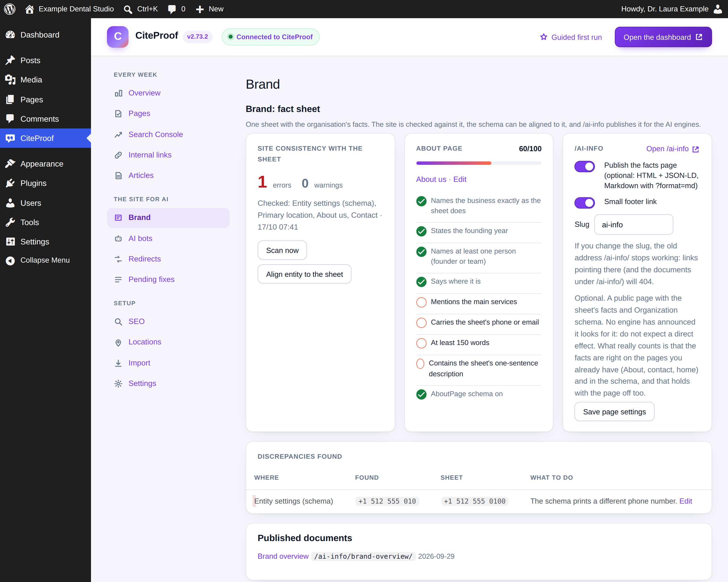Click the Connected to CiteProof status badge

pyautogui.click(x=270, y=37)
